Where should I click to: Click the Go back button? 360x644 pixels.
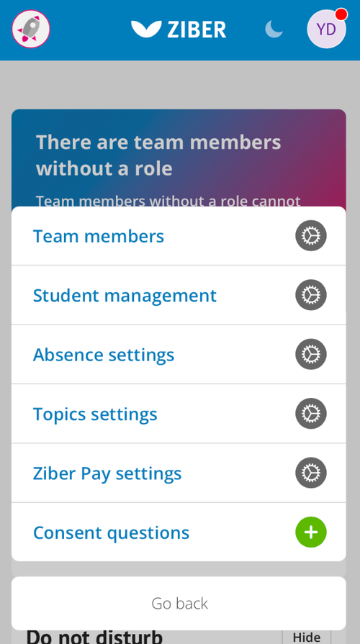click(x=179, y=603)
